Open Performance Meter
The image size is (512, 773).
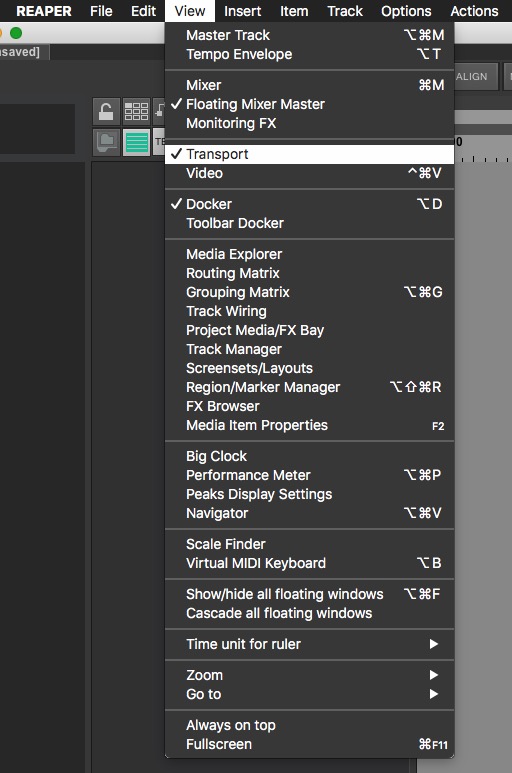(309, 475)
